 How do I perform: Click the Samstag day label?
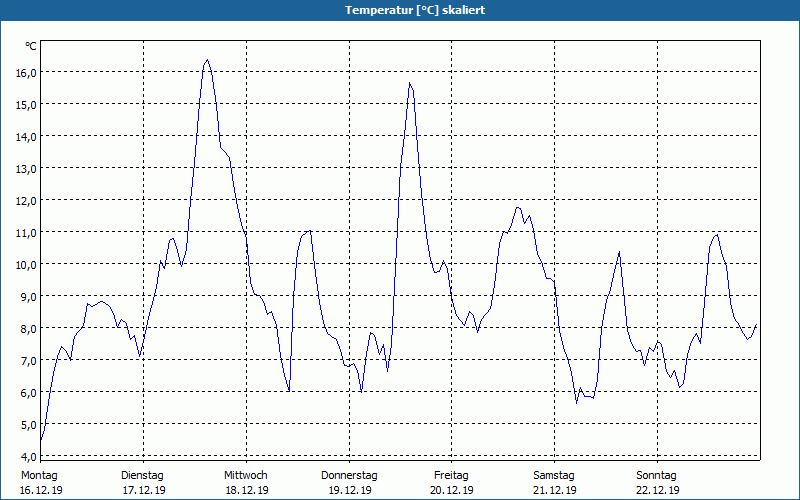pos(554,476)
